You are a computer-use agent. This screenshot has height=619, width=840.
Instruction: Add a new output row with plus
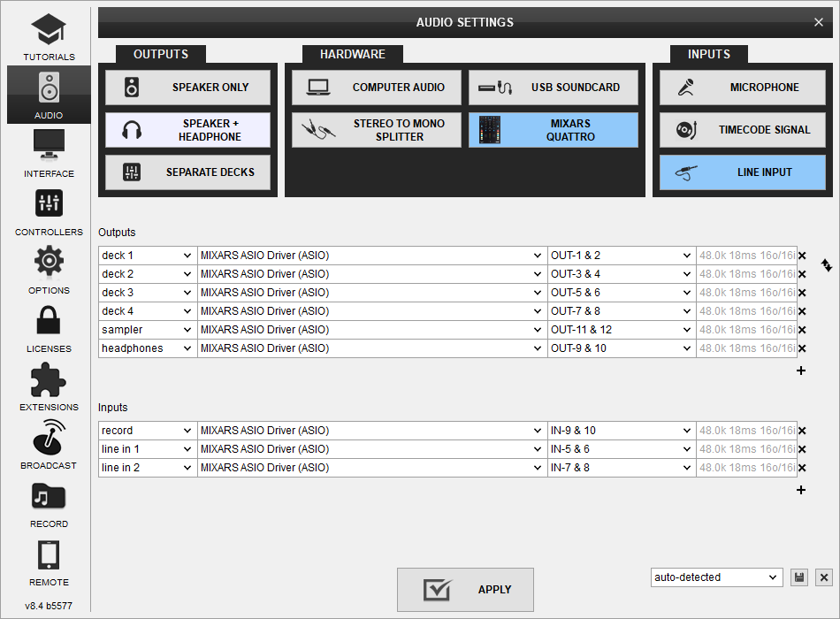click(801, 371)
